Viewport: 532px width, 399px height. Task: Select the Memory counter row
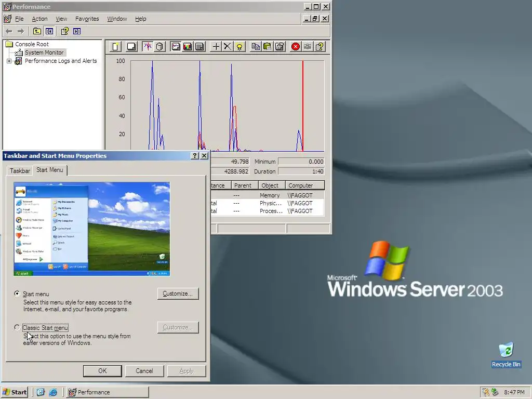pyautogui.click(x=268, y=195)
